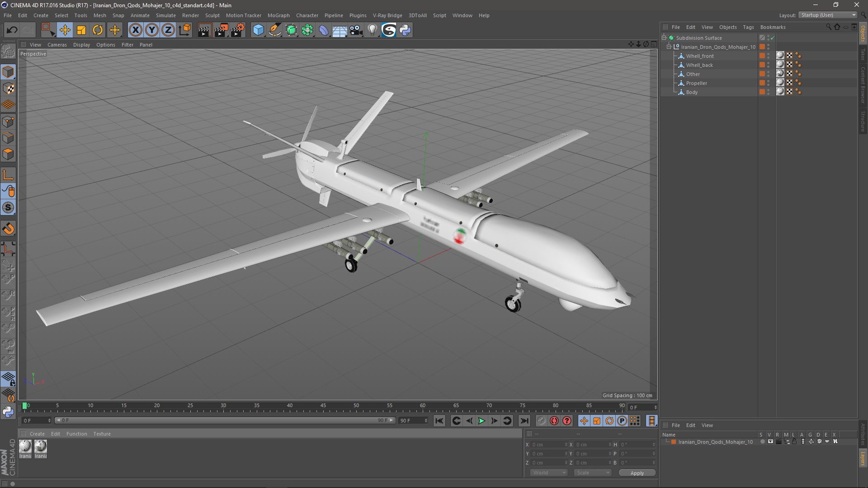Viewport: 868px width, 488px height.
Task: Switch to Polygons mode
Action: (8, 154)
